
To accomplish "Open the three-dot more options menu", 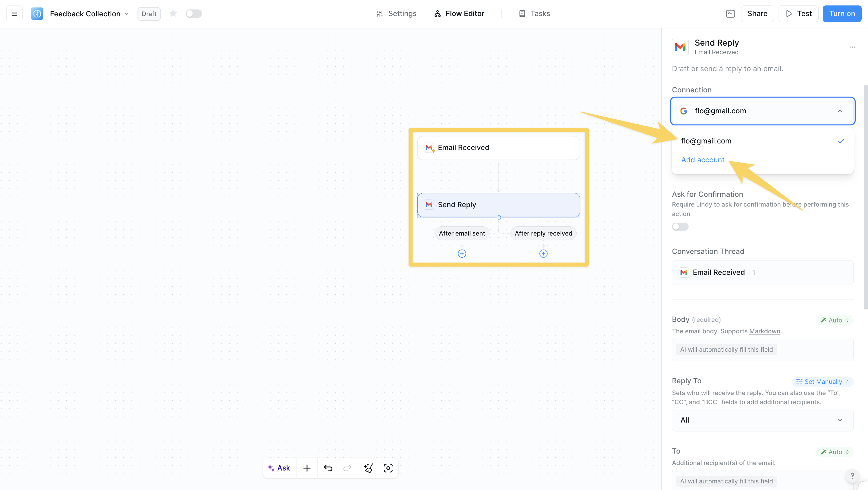I will pyautogui.click(x=852, y=47).
